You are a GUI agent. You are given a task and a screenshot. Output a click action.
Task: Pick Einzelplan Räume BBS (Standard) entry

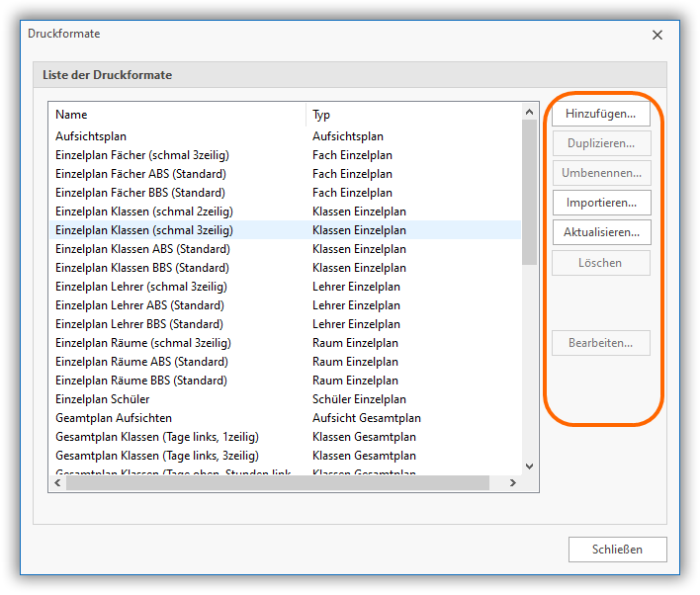[x=141, y=381]
